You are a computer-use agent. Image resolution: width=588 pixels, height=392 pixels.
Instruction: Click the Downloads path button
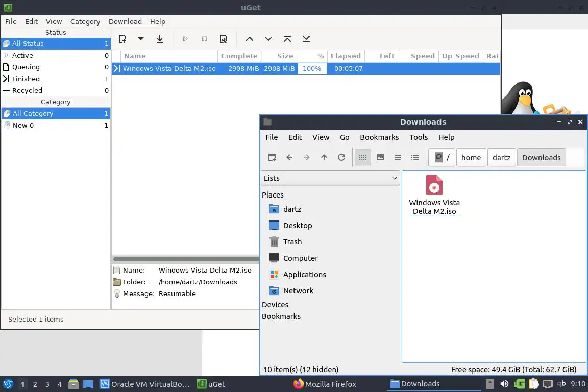541,158
